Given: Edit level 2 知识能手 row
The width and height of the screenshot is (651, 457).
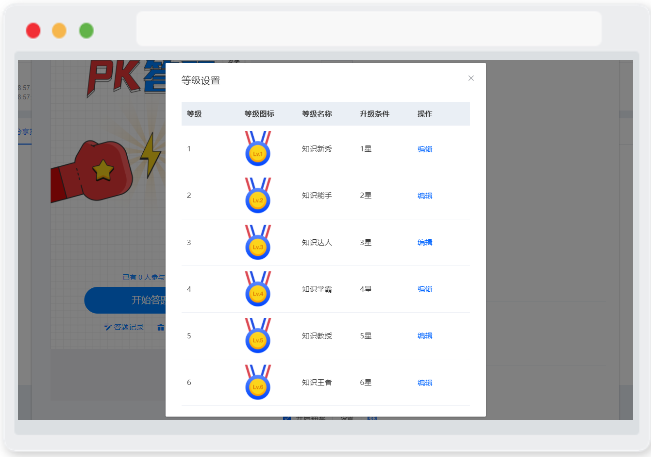Looking at the screenshot, I should [x=425, y=196].
